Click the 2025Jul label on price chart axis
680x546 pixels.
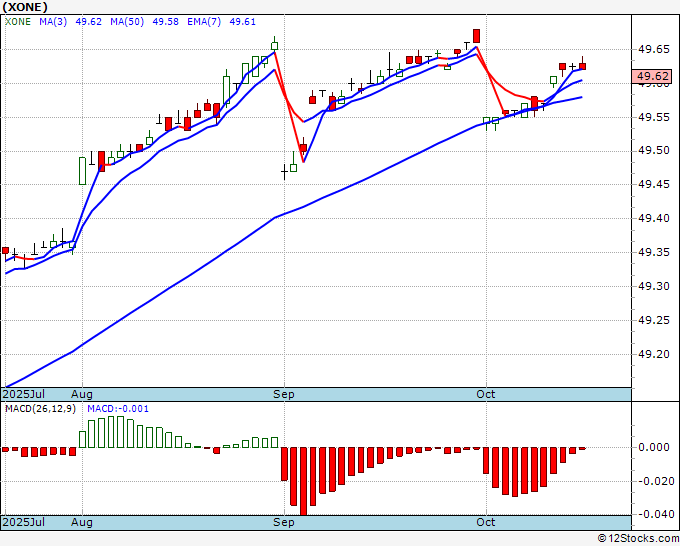pyautogui.click(x=23, y=394)
